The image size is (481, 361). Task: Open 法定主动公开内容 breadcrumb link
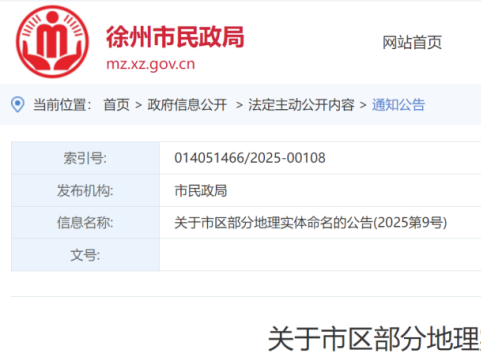click(x=301, y=105)
